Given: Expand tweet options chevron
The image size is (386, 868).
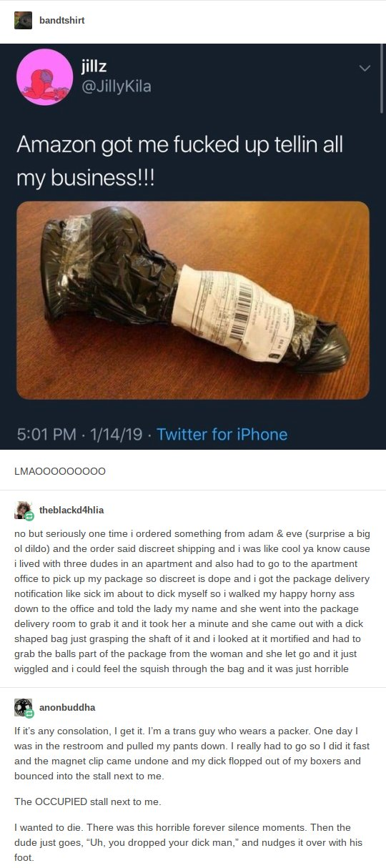Looking at the screenshot, I should click(365, 69).
